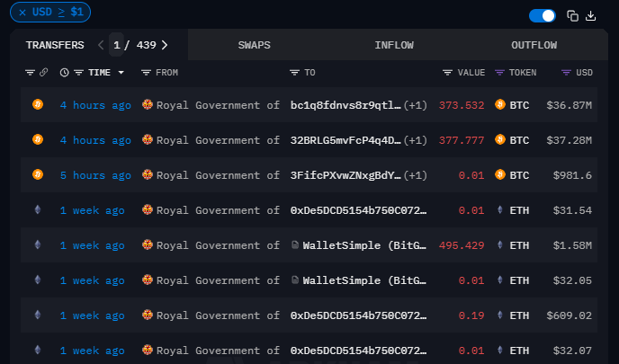Click the value 377.777

pos(462,140)
